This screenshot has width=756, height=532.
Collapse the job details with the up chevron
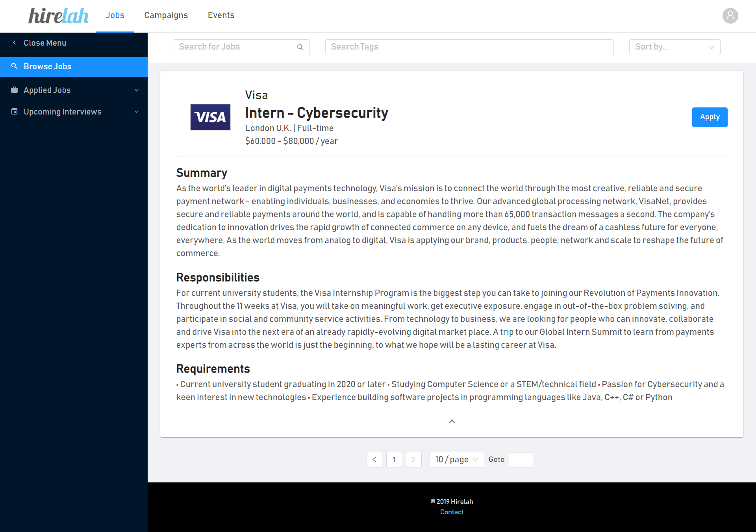452,421
